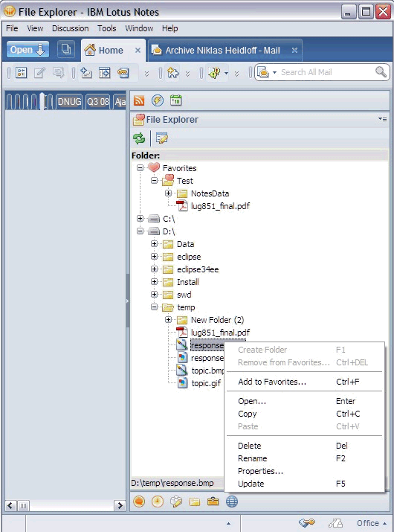Click the green refresh icon in File Explorer
Viewport: 394px width, 532px height.
[139, 138]
